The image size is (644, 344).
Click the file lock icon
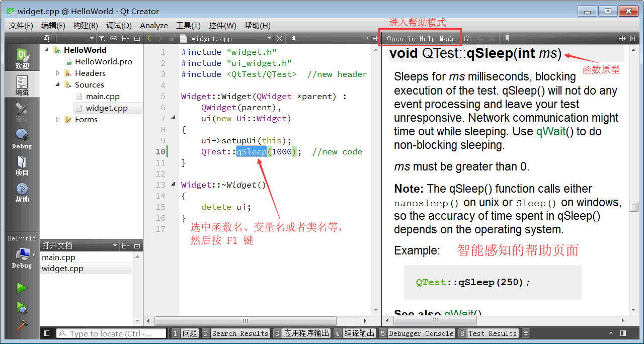coord(172,38)
